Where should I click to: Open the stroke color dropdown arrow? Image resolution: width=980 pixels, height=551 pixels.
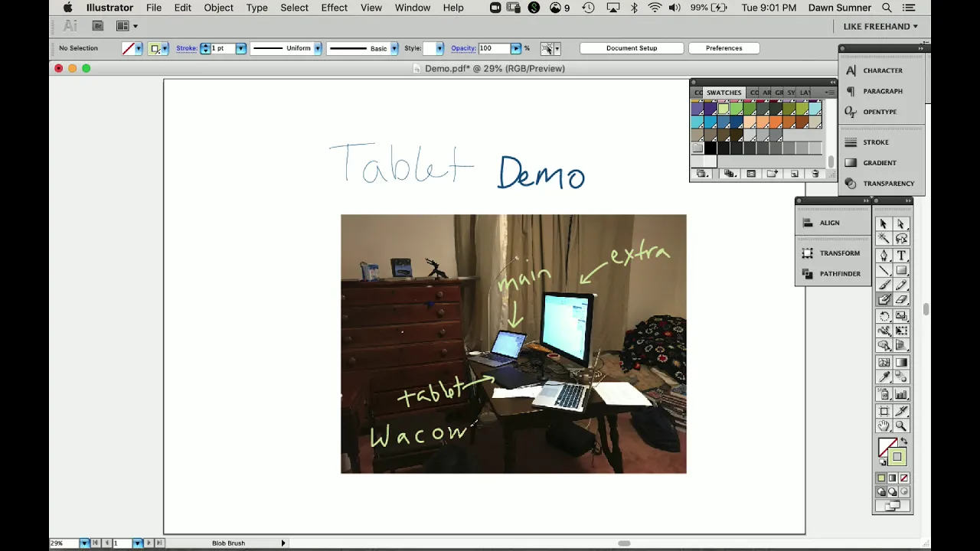point(165,48)
